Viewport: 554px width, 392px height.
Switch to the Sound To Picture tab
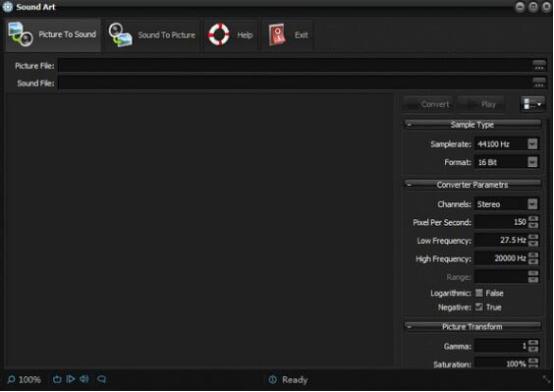pos(152,35)
